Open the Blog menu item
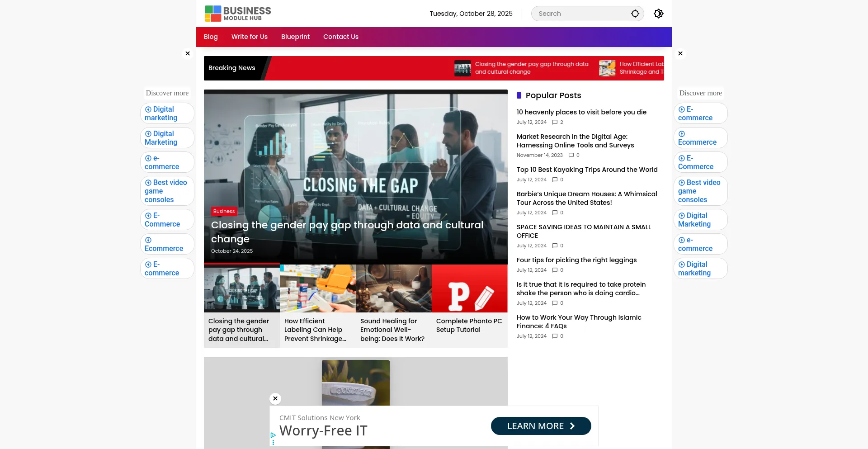The width and height of the screenshot is (868, 449). 211,37
